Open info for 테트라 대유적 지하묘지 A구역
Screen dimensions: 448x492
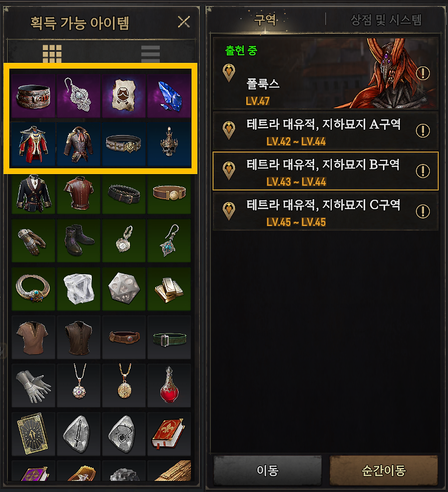pos(423,131)
